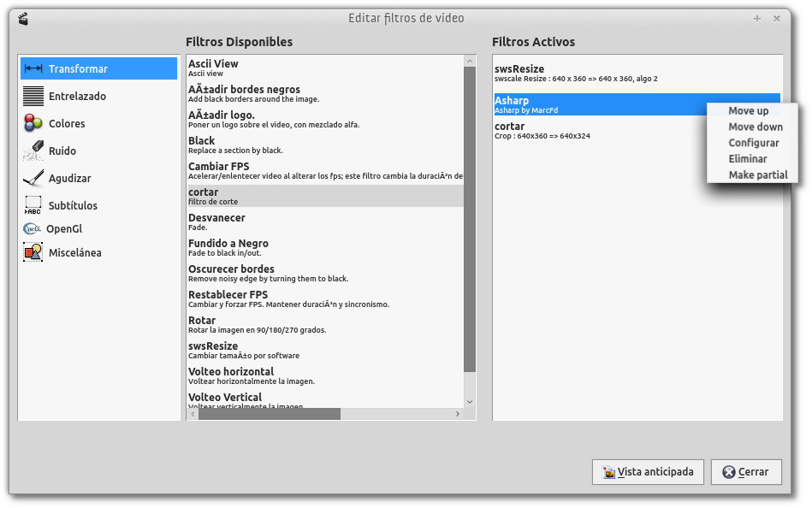Choose Make partial menu entry
The height and width of the screenshot is (508, 812).
757,175
